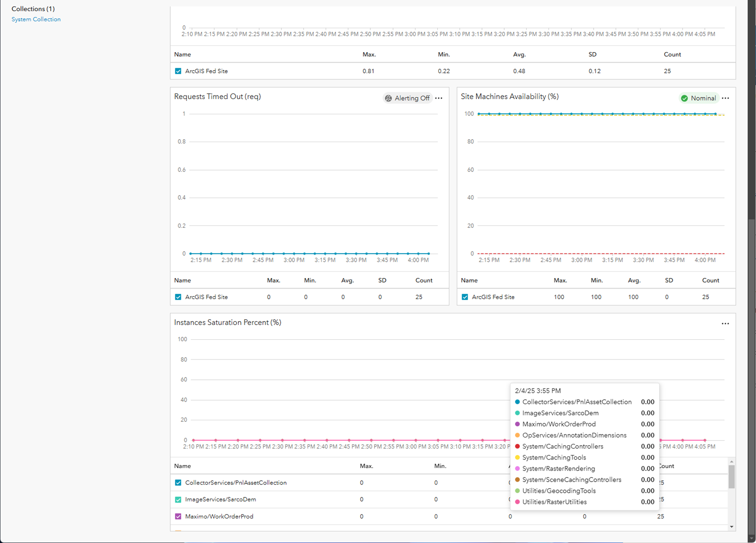Click the green checkmark in Nominal badge
Screen dimensions: 756x543
684,98
